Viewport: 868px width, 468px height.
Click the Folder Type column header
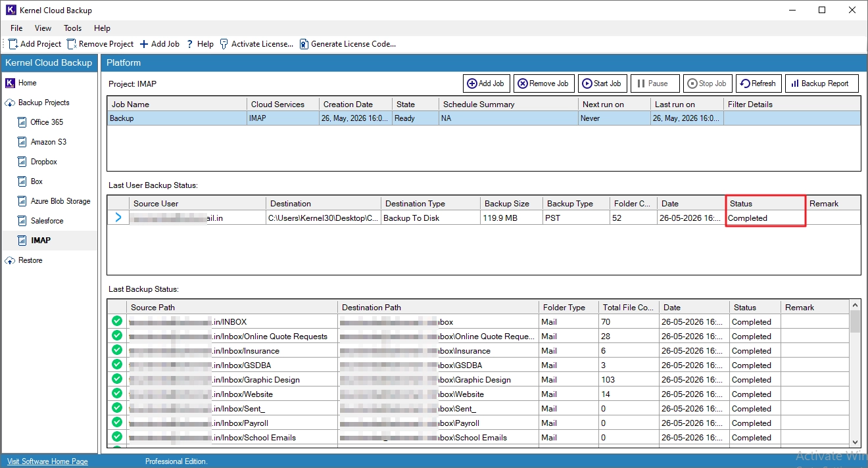pos(568,307)
